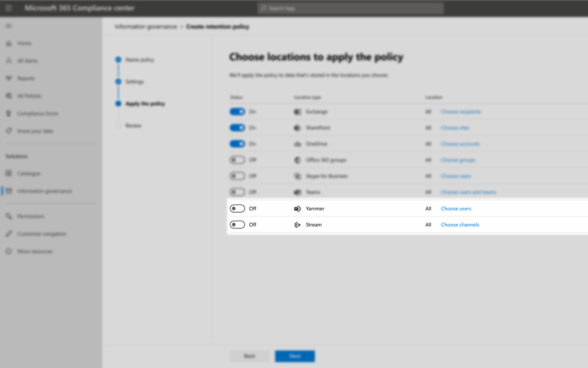Enable the Office 365 groups toggle
This screenshot has height=368, width=588.
(237, 160)
